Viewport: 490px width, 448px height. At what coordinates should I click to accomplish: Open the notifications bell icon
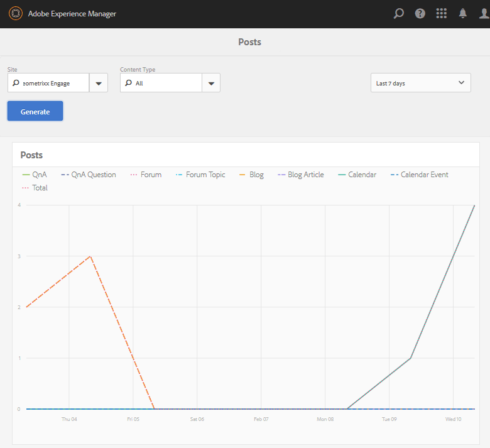(462, 13)
